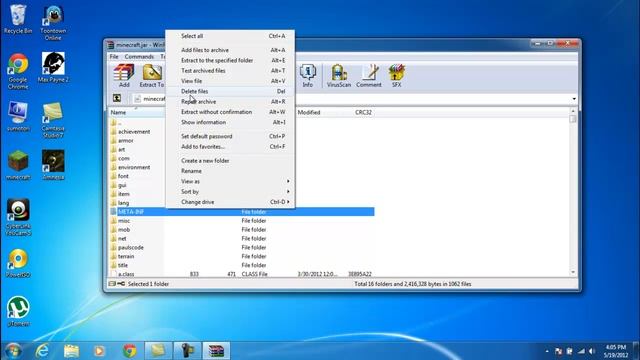Choose View file menu entry
640x360 pixels.
click(x=231, y=81)
